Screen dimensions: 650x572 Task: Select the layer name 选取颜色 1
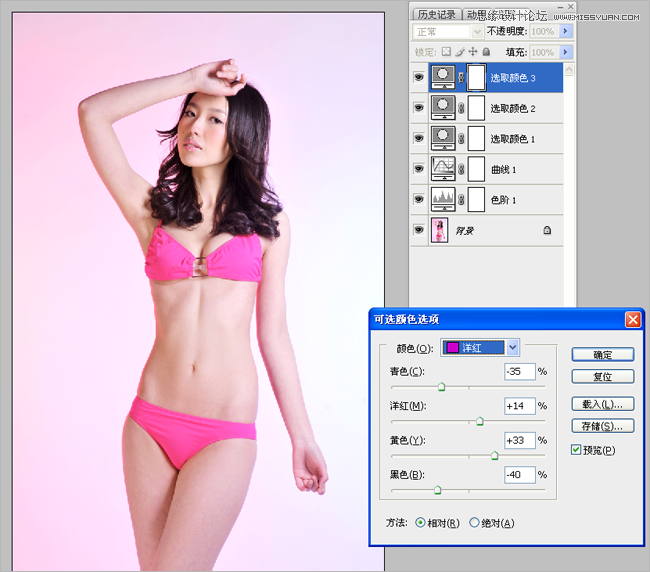coord(513,139)
